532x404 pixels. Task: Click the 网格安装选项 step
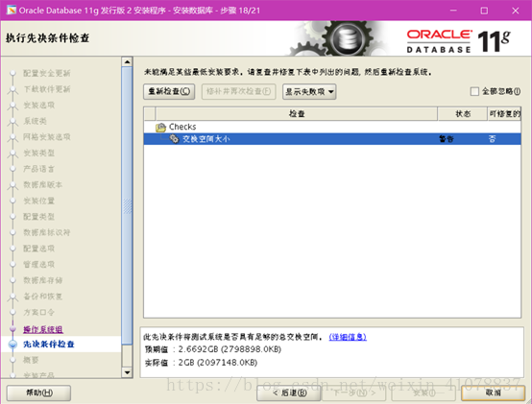point(46,137)
